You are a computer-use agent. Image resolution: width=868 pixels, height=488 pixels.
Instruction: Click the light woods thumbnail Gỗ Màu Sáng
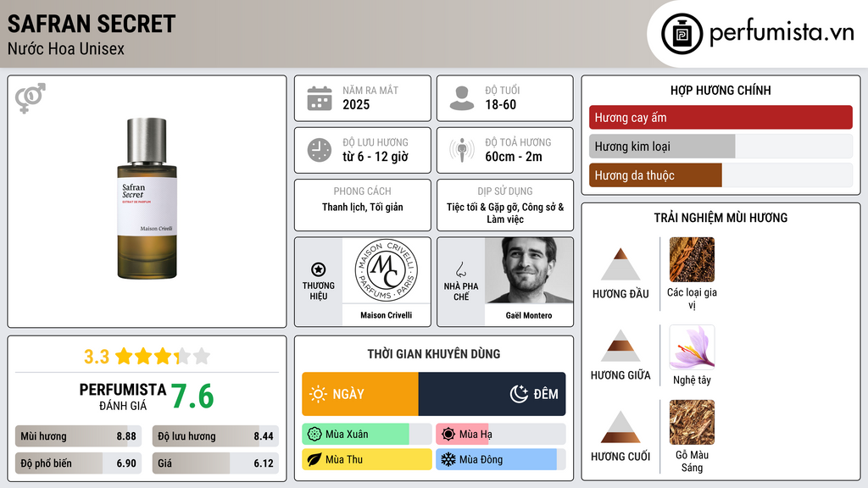pos(692,422)
